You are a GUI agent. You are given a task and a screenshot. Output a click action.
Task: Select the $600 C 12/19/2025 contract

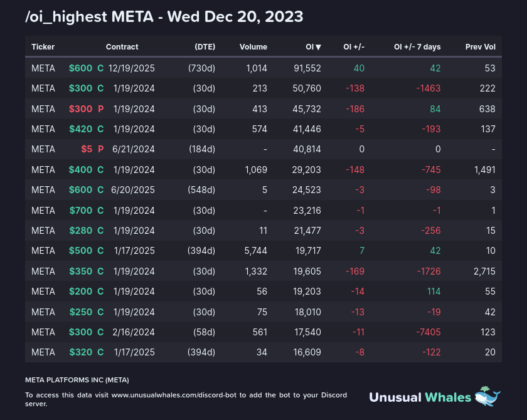coord(112,68)
